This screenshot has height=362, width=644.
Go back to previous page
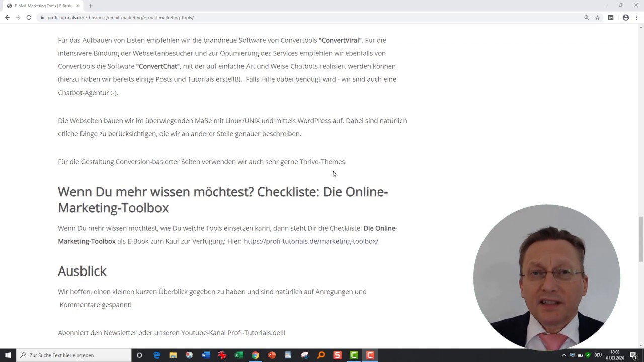click(7, 17)
